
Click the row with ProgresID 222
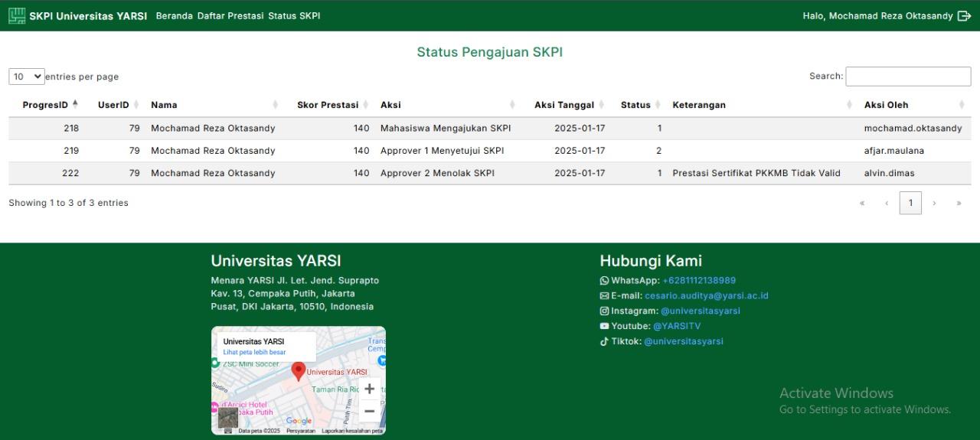coord(490,173)
